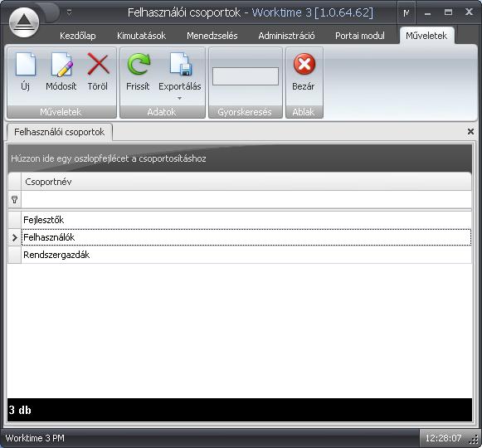Open the quick access toolbar dropdown
Screen dimensions: 482x448
[x=69, y=12]
